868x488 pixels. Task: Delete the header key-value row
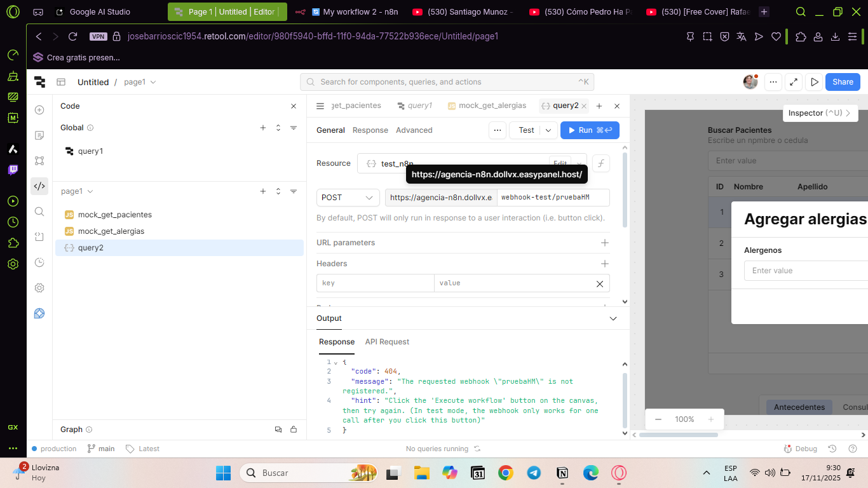[x=599, y=283]
